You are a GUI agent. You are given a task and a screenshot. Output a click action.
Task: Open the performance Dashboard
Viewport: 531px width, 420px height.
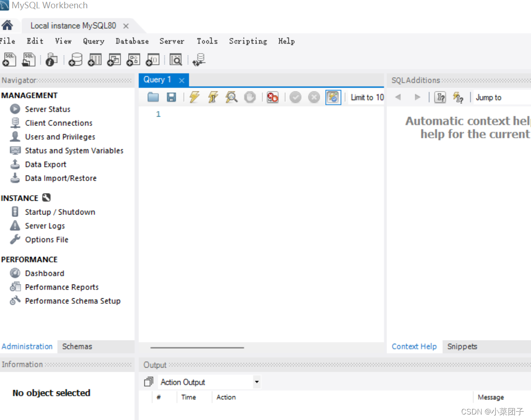point(45,273)
